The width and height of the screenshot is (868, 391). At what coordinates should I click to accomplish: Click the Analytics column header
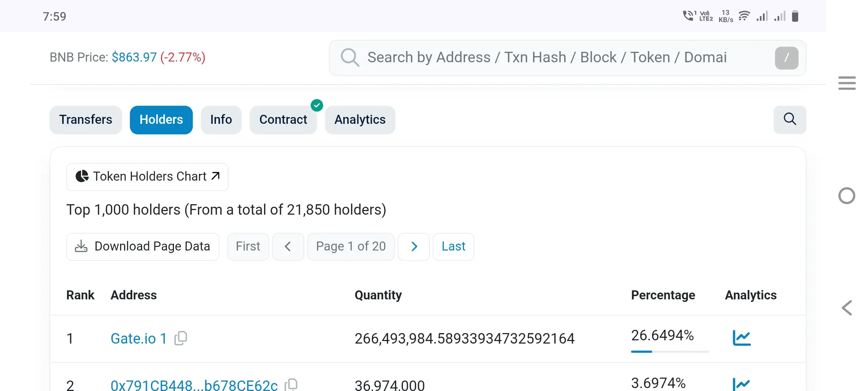coord(751,295)
